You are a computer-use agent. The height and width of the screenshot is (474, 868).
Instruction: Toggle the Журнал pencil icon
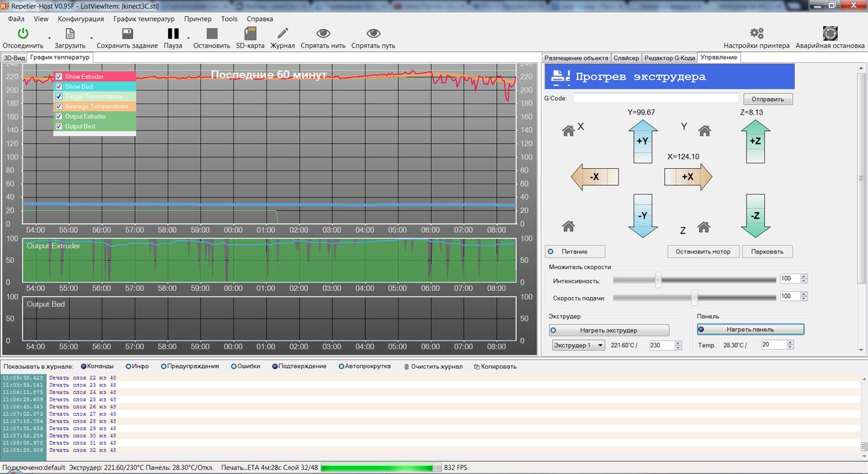coord(282,33)
